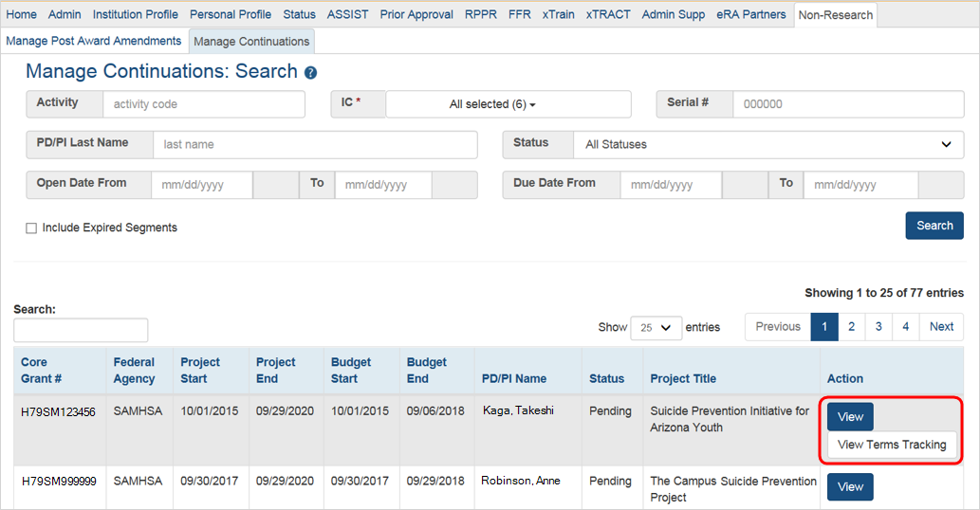Open the eRA Partners menu
Image resolution: width=980 pixels, height=510 pixels.
pos(750,14)
